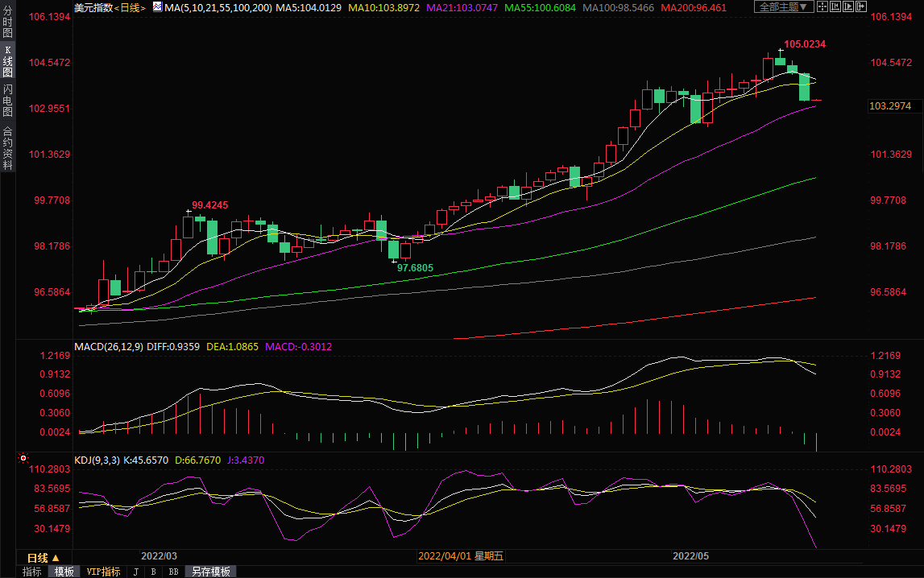The height and width of the screenshot is (578, 924).
Task: Toggle the B template button
Action: tap(153, 572)
